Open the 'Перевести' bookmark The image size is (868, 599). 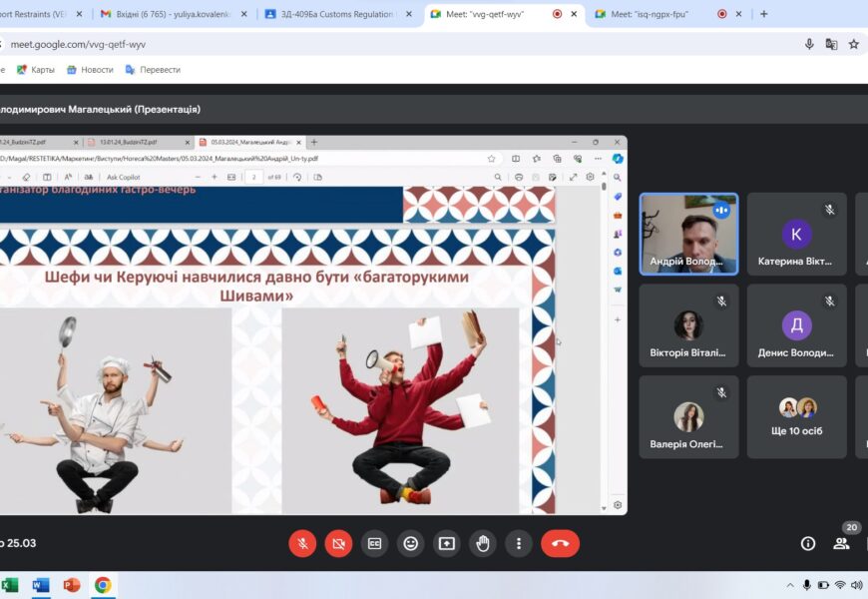(153, 70)
